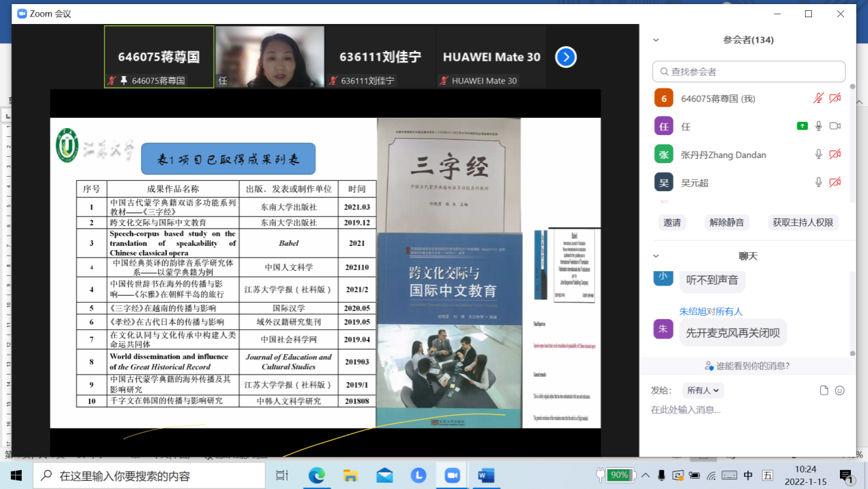
Task: Open the 发给 所有人 recipient dropdown
Action: (703, 390)
